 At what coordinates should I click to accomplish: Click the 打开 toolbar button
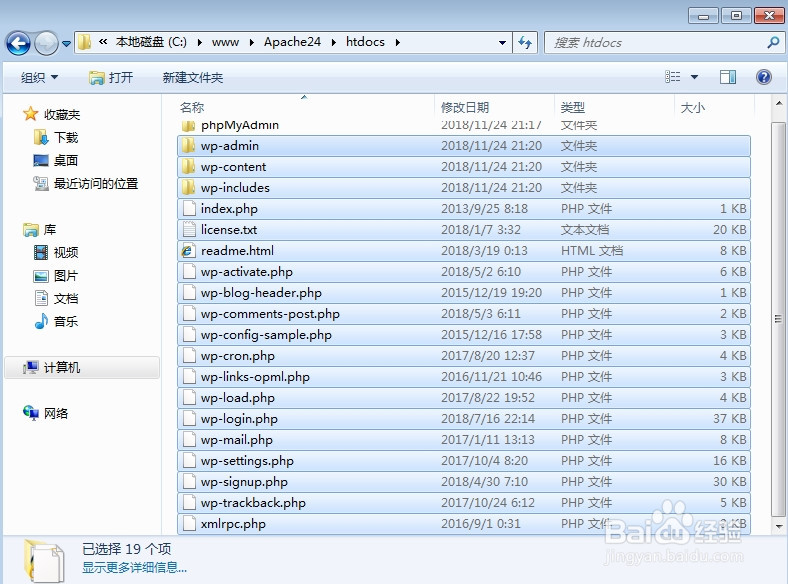(x=111, y=77)
